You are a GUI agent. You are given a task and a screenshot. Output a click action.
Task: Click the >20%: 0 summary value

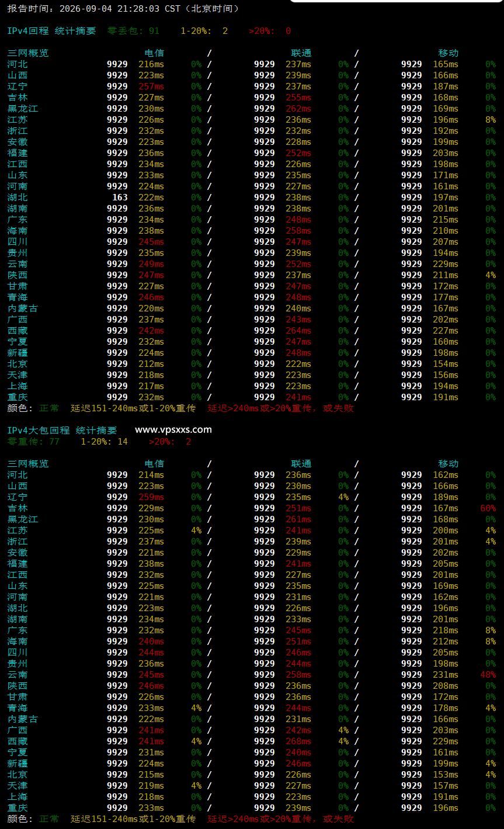(x=270, y=31)
